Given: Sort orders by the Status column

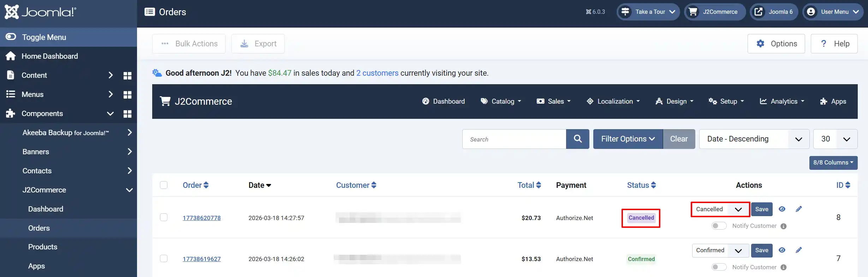Looking at the screenshot, I should 642,185.
